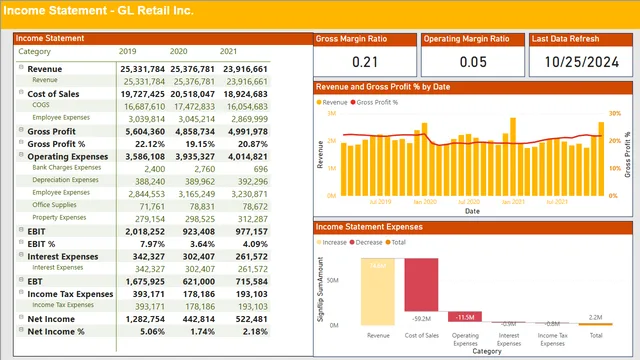This screenshot has width=640, height=360.
Task: Click the Income Statement Expenses chart title
Action: click(x=369, y=227)
